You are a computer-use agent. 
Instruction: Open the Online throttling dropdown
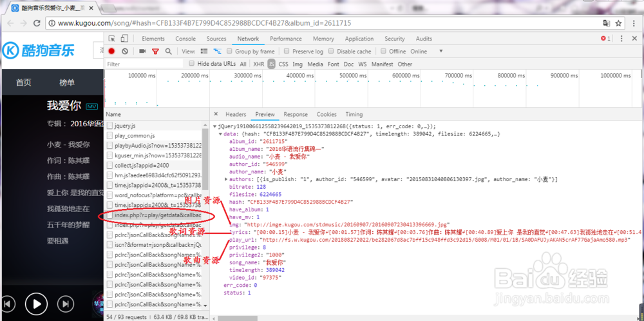pos(427,52)
